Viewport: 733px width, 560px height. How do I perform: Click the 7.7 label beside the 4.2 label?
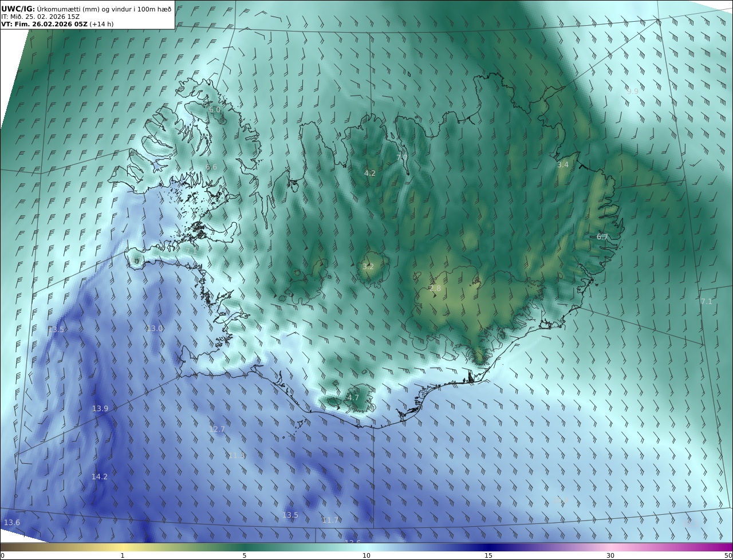point(402,157)
